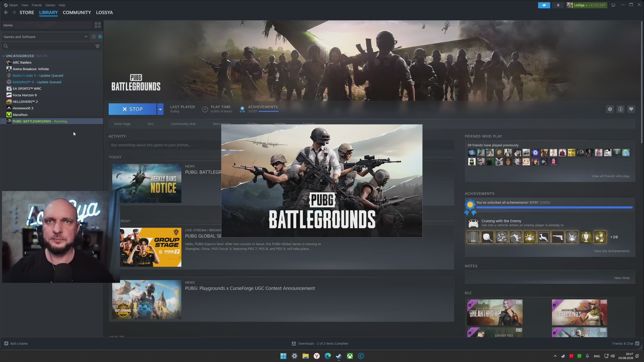
Task: Open File Explorer from the taskbar
Action: (305, 356)
